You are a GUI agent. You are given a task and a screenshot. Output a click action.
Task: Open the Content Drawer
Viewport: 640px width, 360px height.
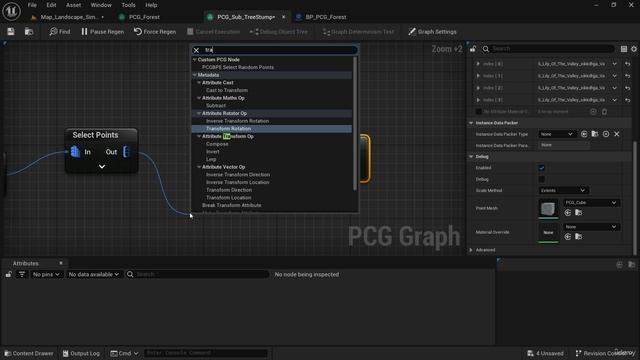pyautogui.click(x=29, y=353)
